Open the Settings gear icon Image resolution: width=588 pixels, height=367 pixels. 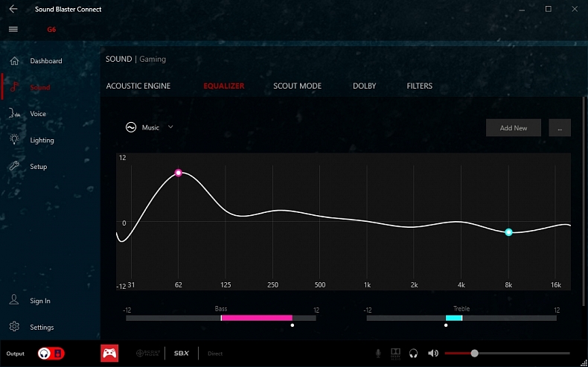[14, 327]
